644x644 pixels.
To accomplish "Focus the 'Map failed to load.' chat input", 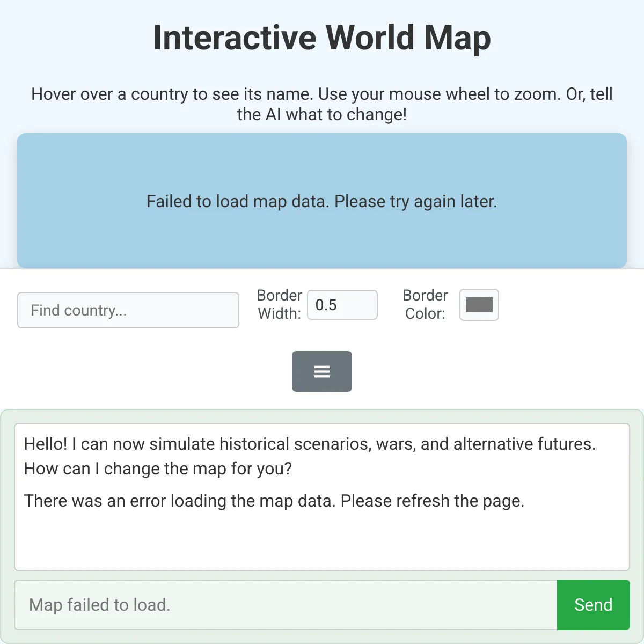I will tap(286, 605).
